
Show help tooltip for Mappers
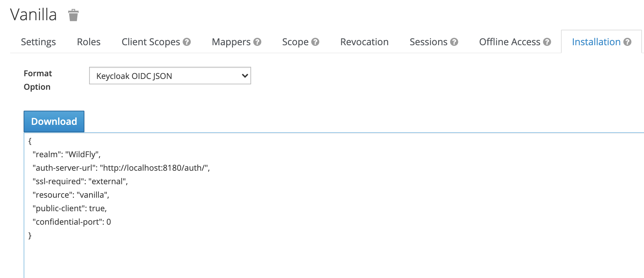pyautogui.click(x=257, y=42)
